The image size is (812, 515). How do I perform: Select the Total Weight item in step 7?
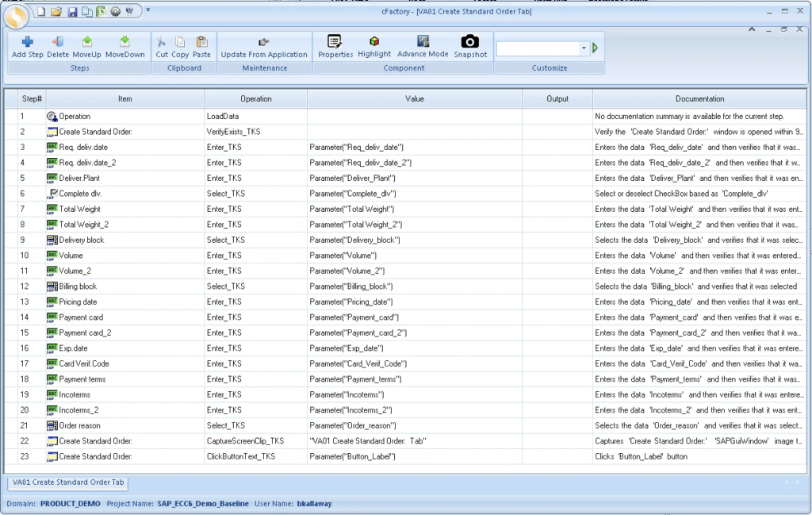click(x=79, y=209)
